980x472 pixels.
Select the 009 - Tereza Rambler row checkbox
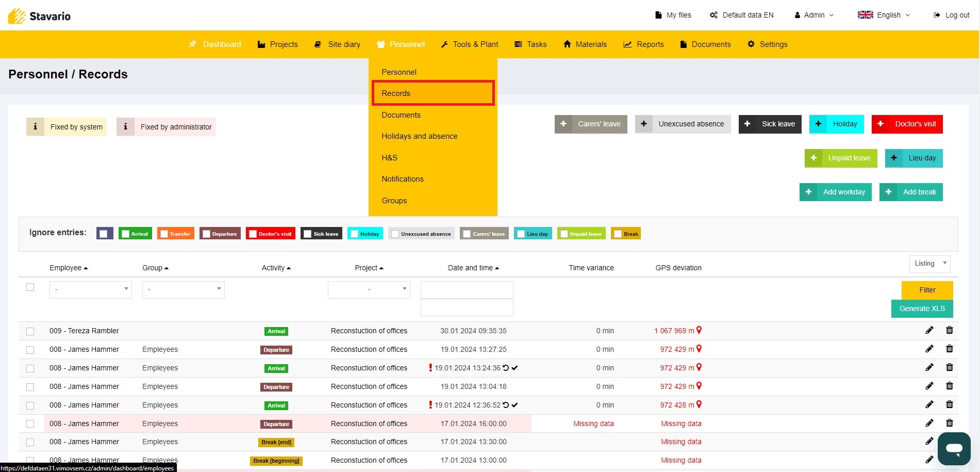pos(30,331)
